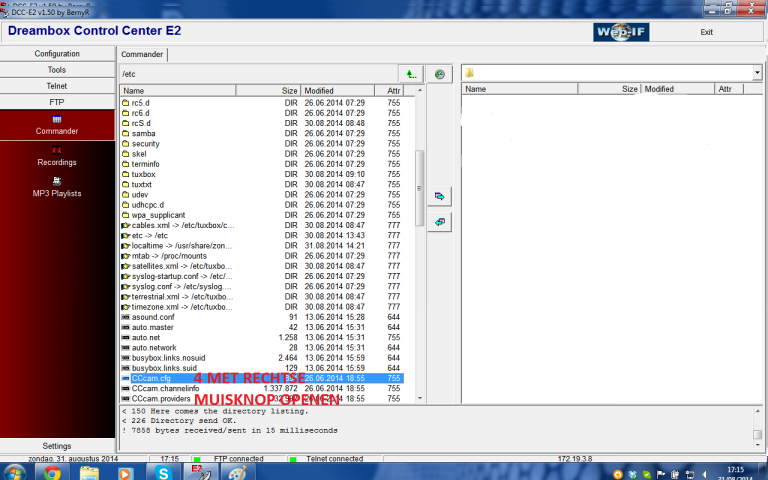Click the green parent directory up arrow
Image resolution: width=768 pixels, height=480 pixels.
(410, 74)
